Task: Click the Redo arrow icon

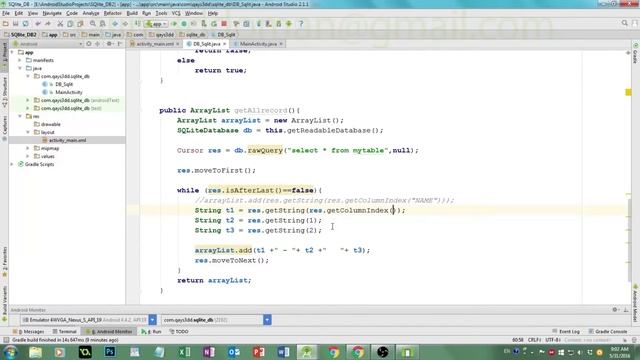Action: pyautogui.click(x=48, y=24)
